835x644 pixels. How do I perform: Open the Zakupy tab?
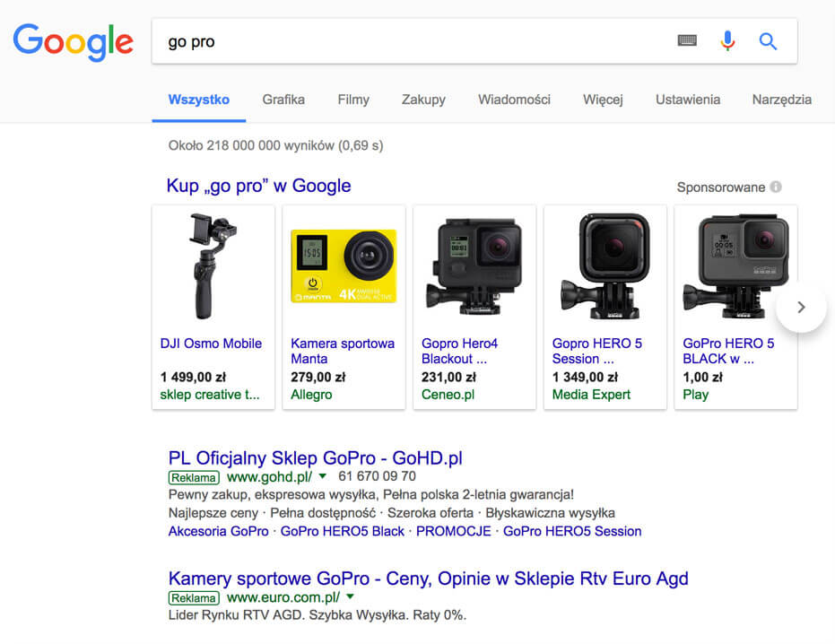[423, 100]
